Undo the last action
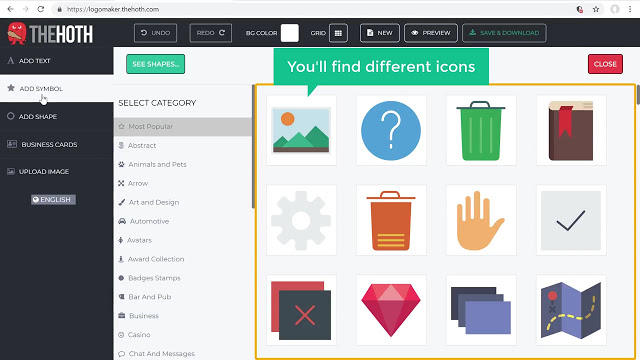 click(156, 33)
